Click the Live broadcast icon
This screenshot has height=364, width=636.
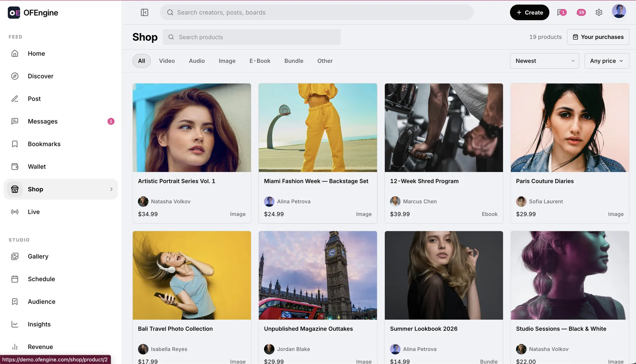(x=15, y=211)
